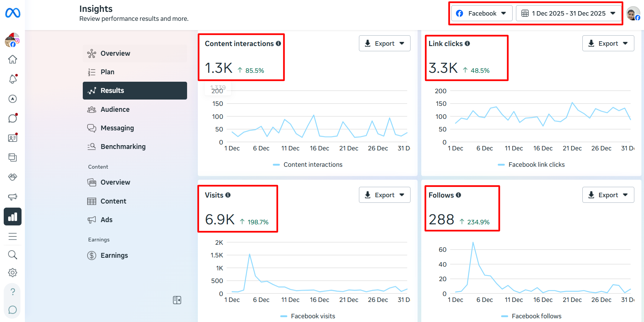The image size is (644, 322).
Task: Click the Visits info icon
Action: 228,195
